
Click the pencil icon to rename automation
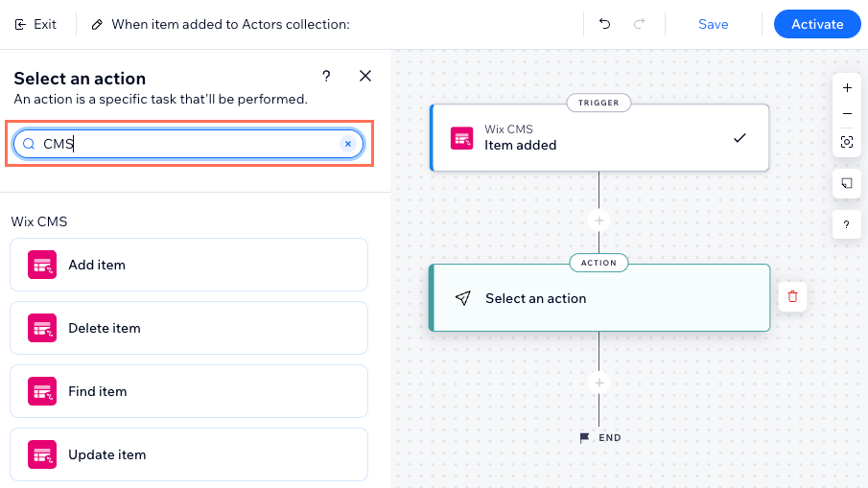pos(97,24)
